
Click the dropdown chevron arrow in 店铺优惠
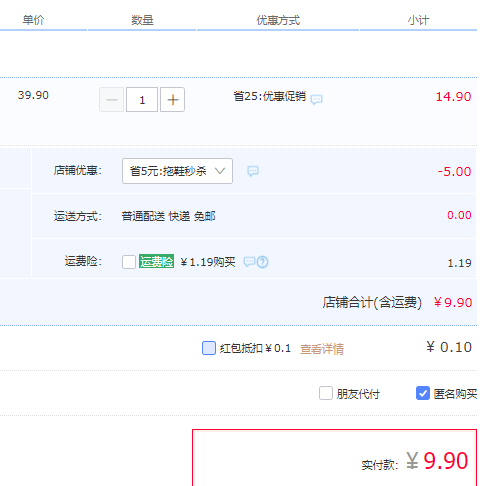click(x=220, y=171)
